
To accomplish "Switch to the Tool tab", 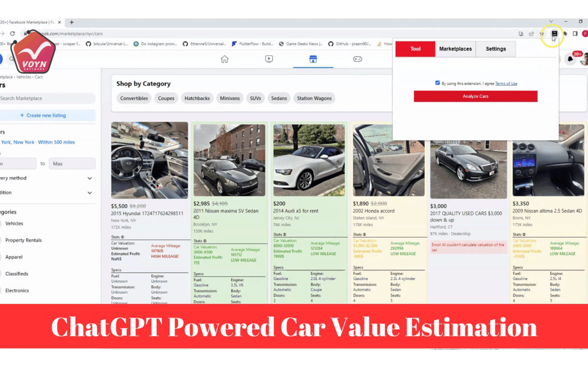I will [x=415, y=49].
